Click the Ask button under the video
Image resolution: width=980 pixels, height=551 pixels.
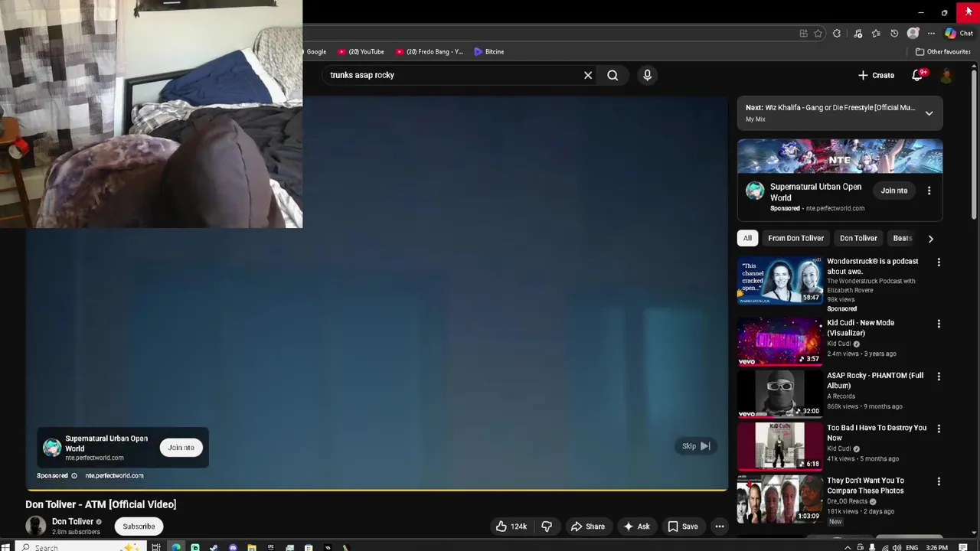(636, 526)
